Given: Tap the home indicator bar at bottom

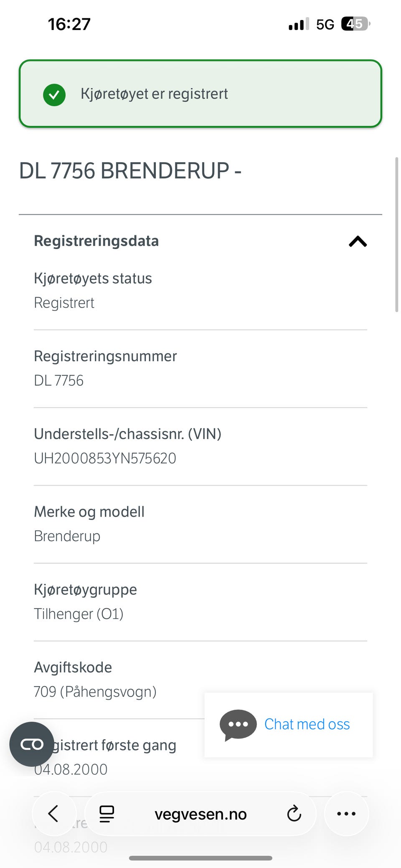Looking at the screenshot, I should (200, 858).
